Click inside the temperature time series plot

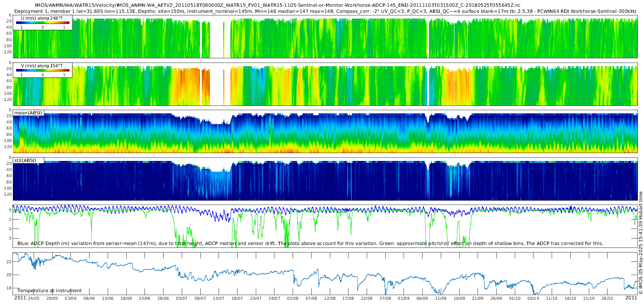click(x=325, y=274)
